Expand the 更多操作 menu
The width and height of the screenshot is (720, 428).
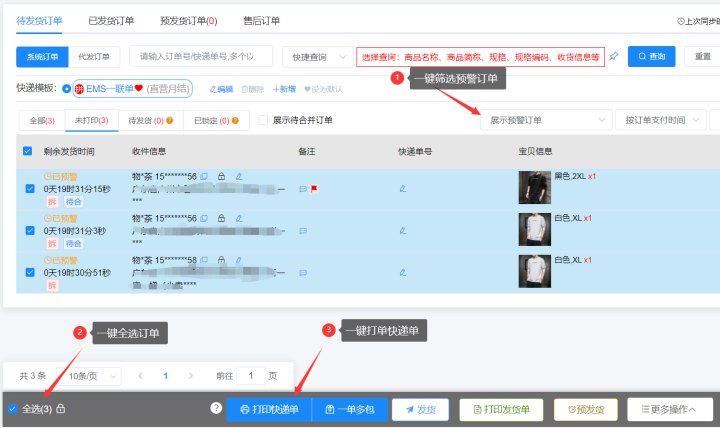click(x=670, y=409)
